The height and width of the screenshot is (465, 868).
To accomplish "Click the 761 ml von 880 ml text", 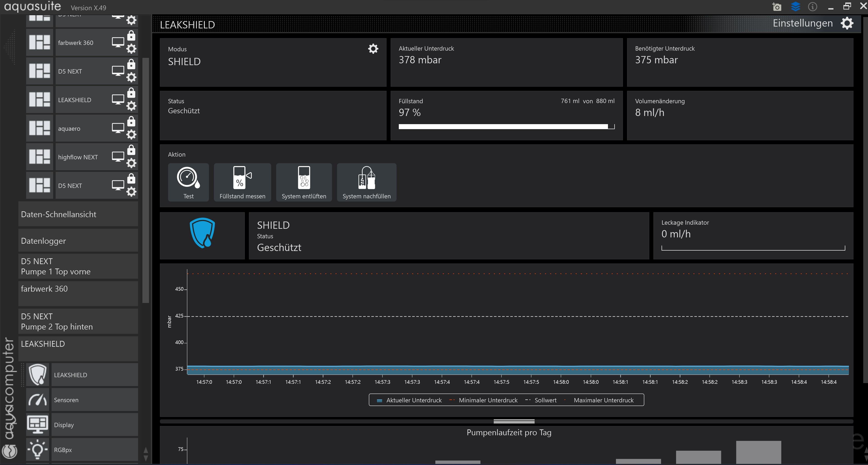I will pos(588,101).
